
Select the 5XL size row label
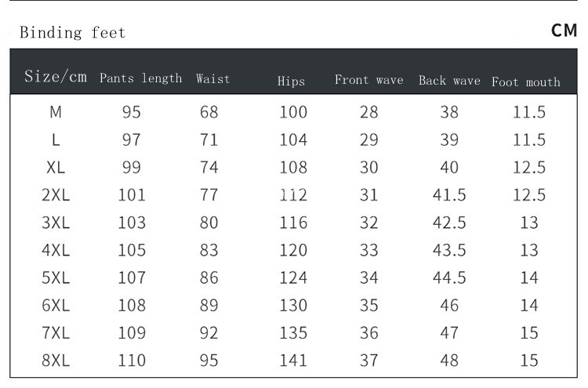tap(56, 277)
